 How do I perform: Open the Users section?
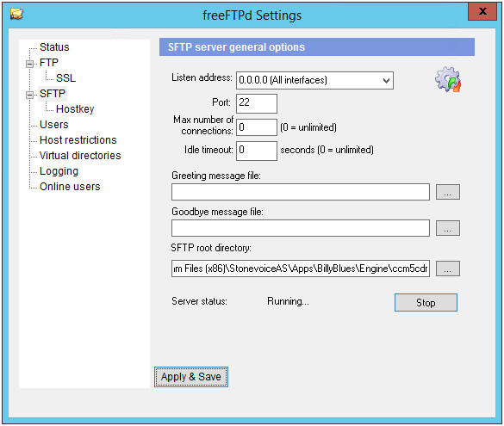(54, 125)
